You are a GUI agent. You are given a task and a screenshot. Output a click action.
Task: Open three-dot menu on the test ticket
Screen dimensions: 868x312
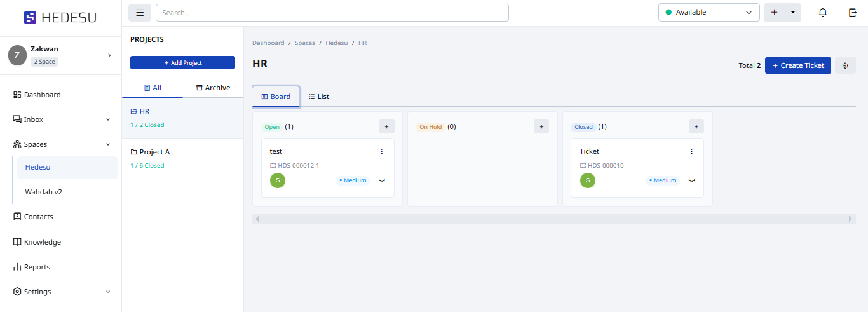382,151
